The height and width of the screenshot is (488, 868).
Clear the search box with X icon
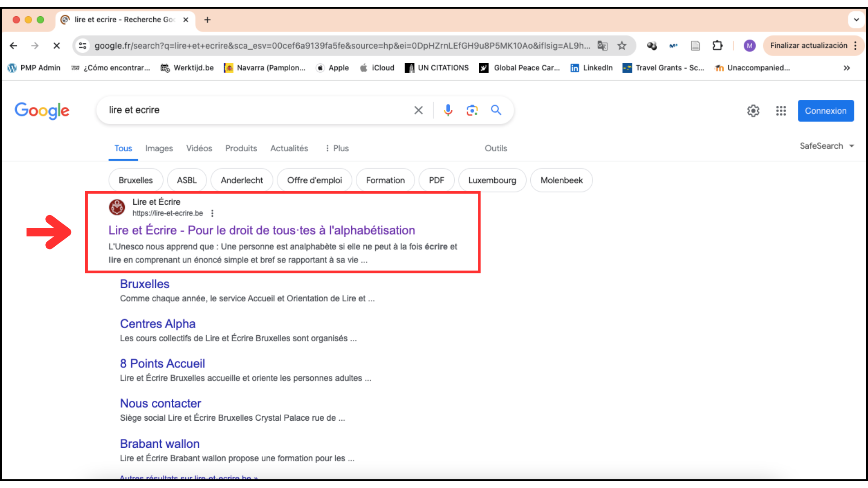coord(419,110)
